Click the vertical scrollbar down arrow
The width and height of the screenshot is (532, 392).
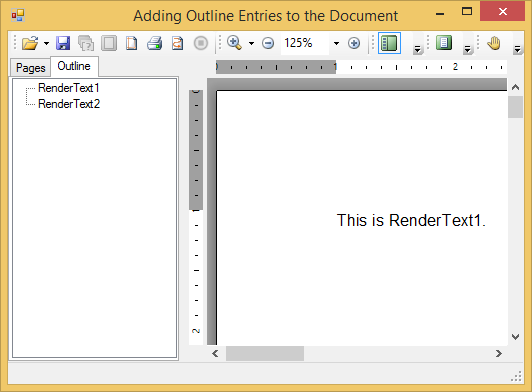point(515,337)
